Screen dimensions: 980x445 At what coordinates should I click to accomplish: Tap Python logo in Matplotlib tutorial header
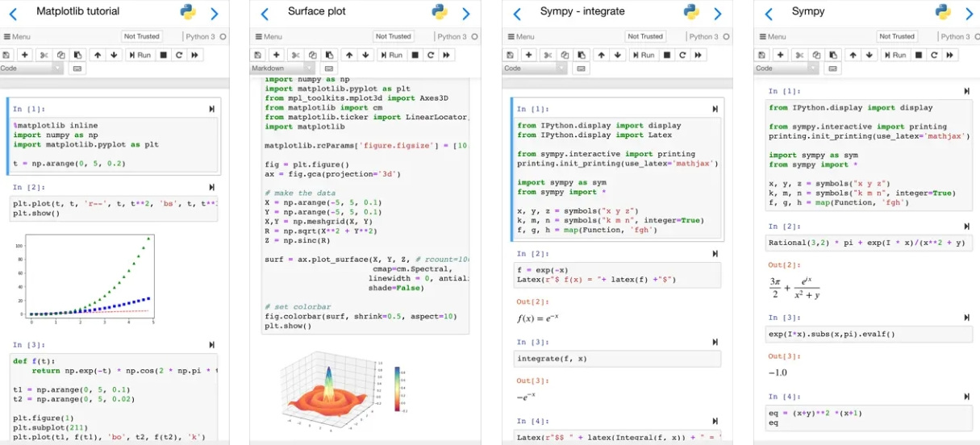[x=188, y=12]
